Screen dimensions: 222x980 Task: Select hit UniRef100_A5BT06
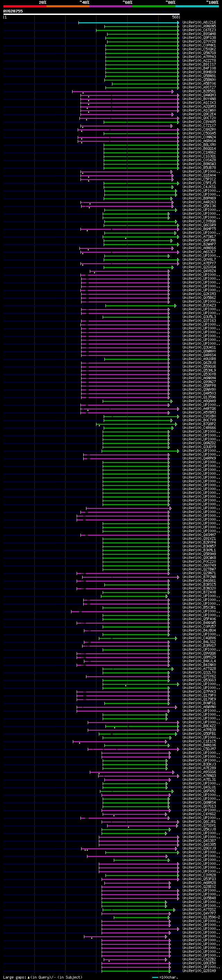(x=199, y=83)
